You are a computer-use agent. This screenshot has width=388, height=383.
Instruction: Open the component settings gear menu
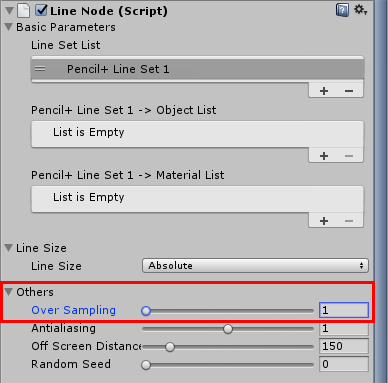[360, 10]
